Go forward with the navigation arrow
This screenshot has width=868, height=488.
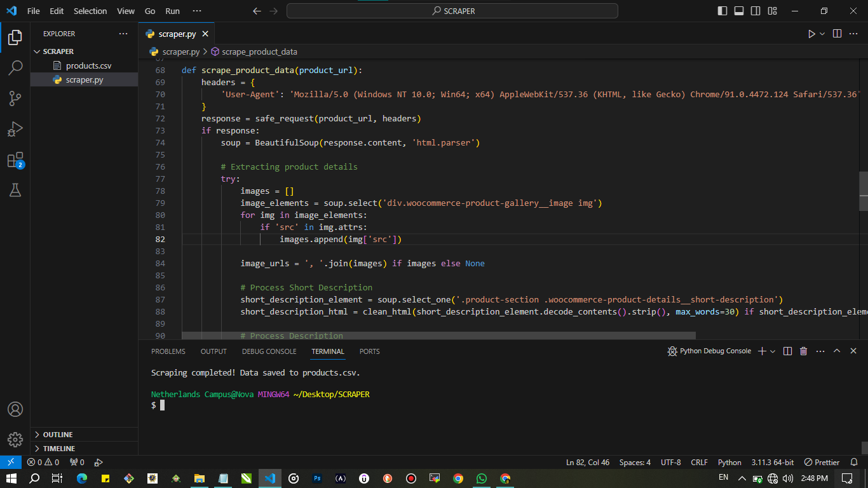(273, 11)
